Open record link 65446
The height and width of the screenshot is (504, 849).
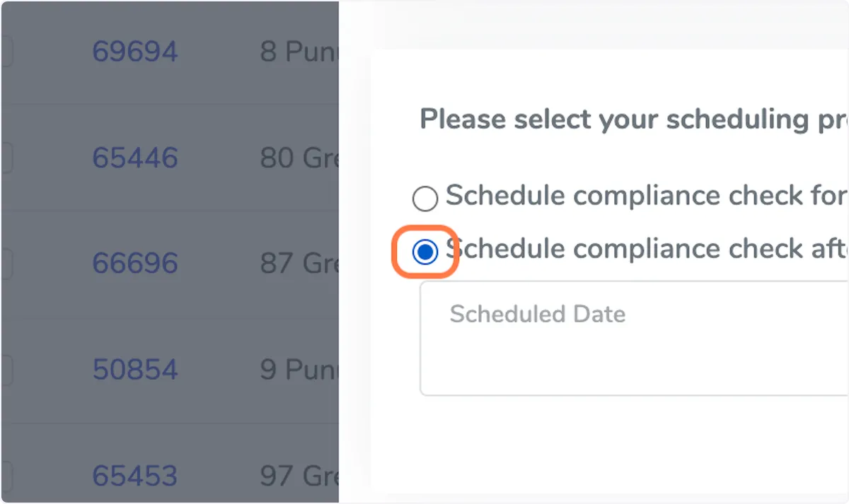click(135, 158)
